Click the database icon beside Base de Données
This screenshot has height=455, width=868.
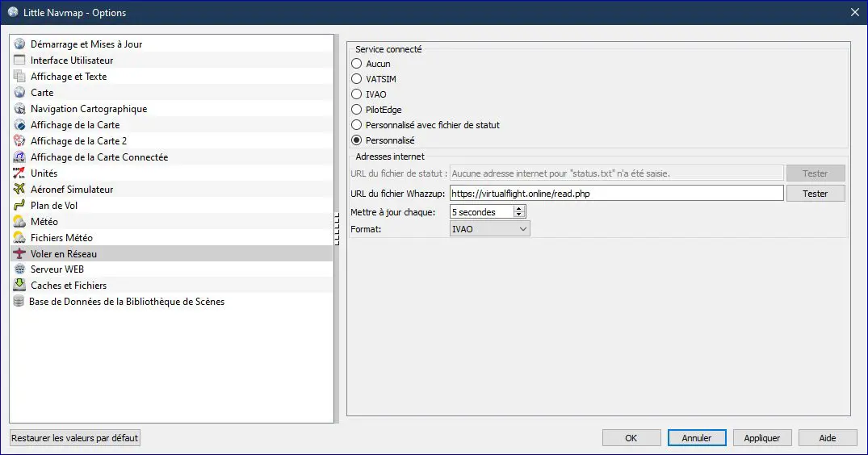click(19, 301)
